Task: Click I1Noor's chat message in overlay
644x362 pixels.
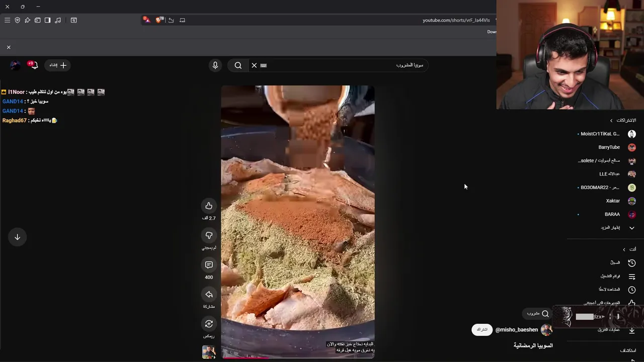Action: click(53, 92)
